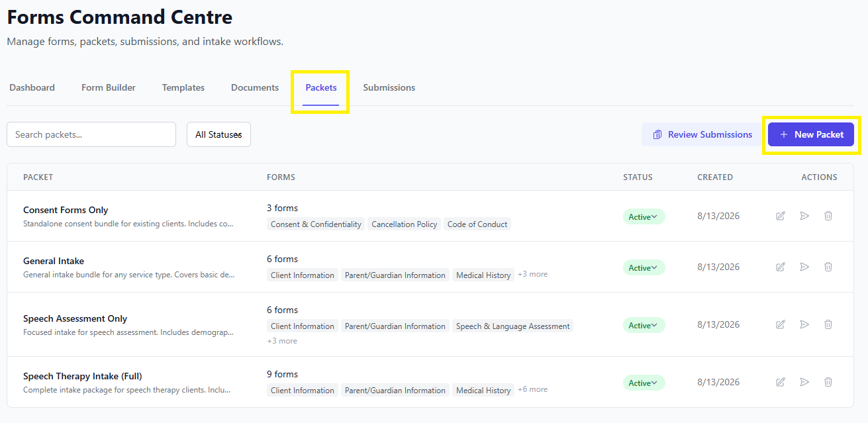Open Active status dropdown for Speech Assessment Only

click(x=644, y=325)
